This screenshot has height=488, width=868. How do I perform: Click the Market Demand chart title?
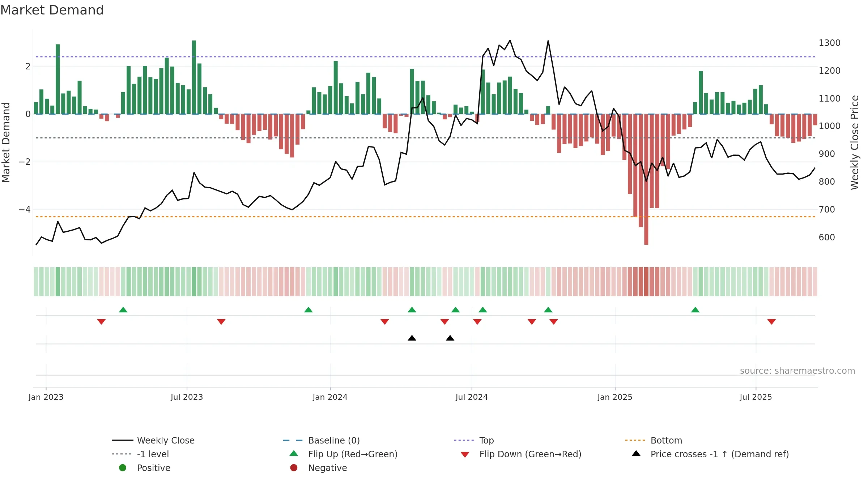(x=52, y=10)
